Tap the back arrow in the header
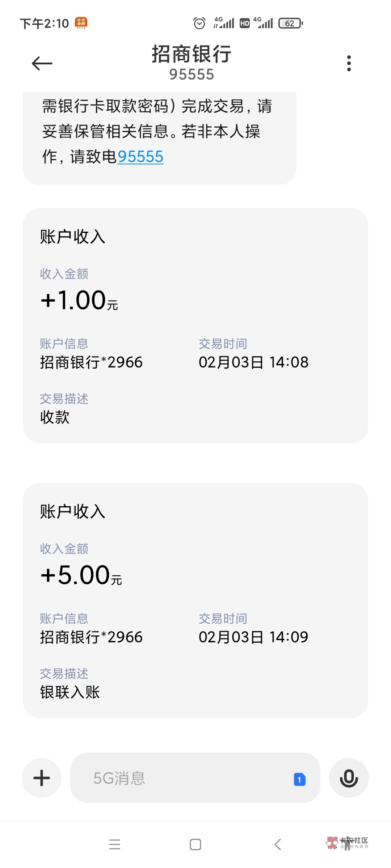Screen dimensions: 391x868 [x=42, y=64]
